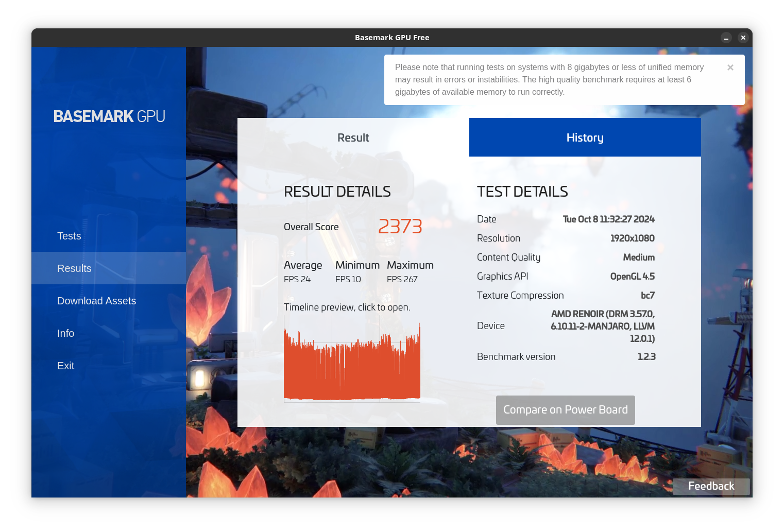Image resolution: width=784 pixels, height=532 pixels.
Task: Go to Download Assets page
Action: pos(96,301)
